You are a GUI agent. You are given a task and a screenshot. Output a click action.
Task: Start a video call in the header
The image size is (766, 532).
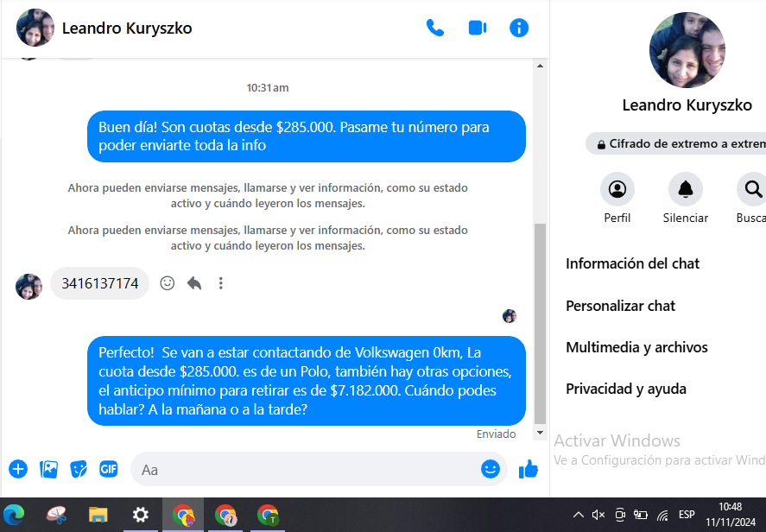pyautogui.click(x=477, y=28)
